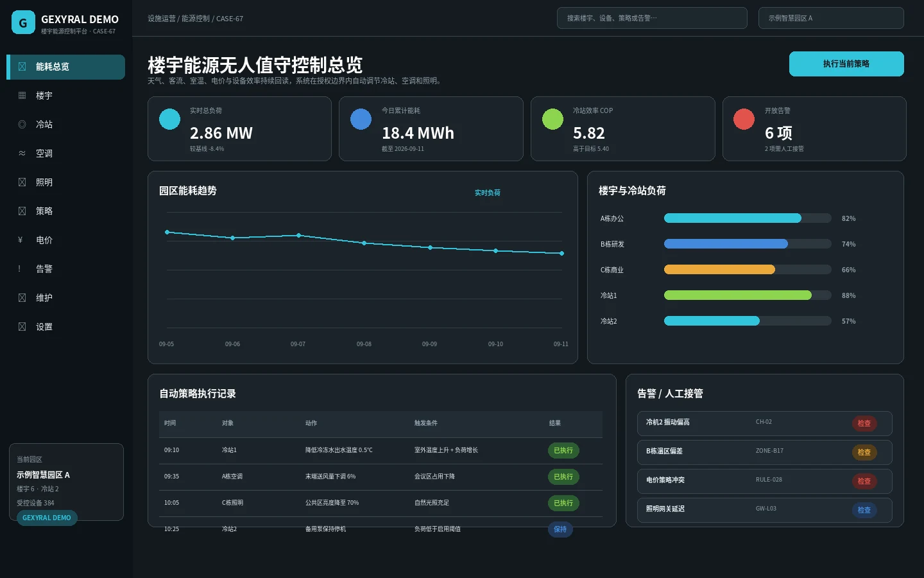Click the 降低冷冻水出水温度 0.5°C cell
This screenshot has width=924, height=578.
pos(339,450)
